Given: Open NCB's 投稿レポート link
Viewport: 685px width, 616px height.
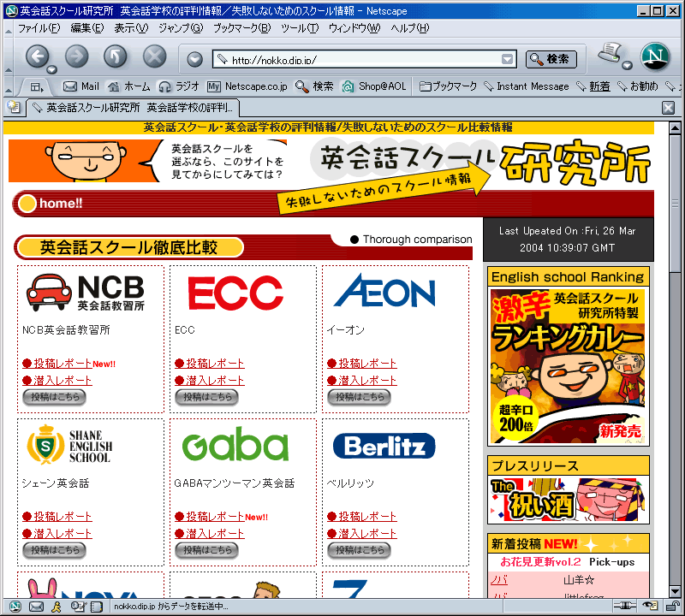Looking at the screenshot, I should click(x=57, y=364).
